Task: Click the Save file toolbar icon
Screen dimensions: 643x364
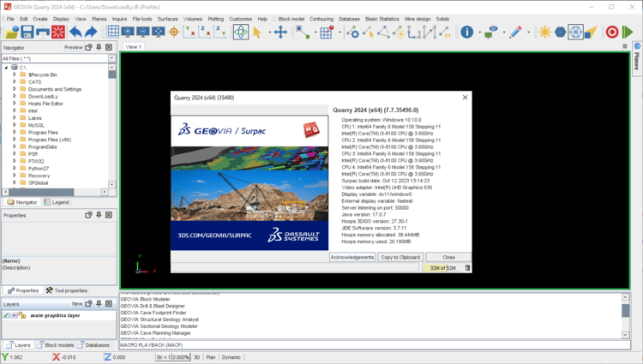Action: [27, 32]
